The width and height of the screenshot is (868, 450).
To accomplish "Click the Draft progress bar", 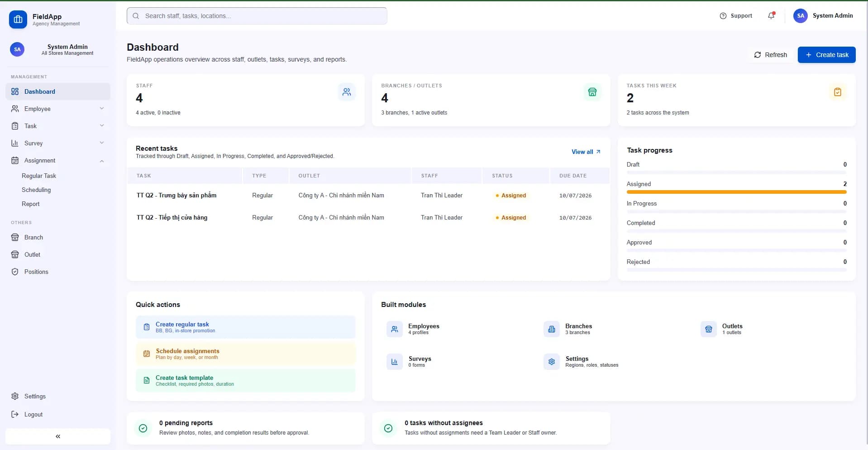I will [x=736, y=172].
